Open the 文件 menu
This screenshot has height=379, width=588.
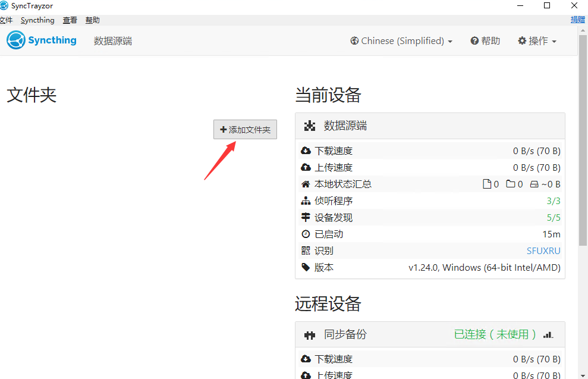6,20
